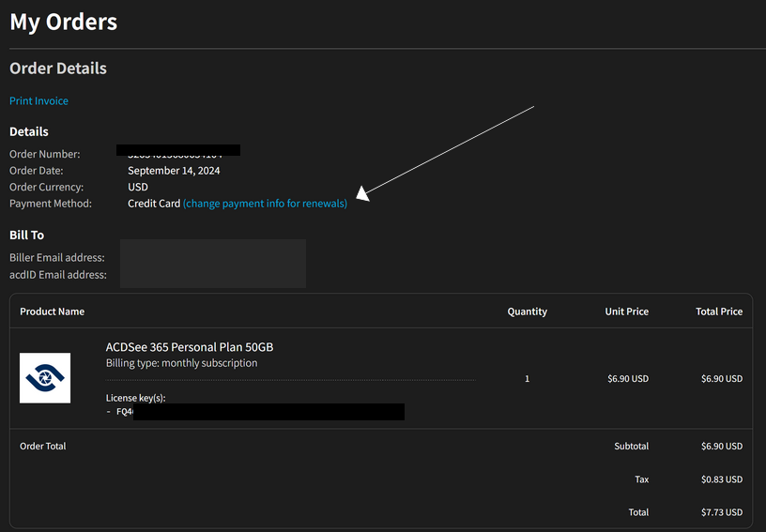Click the Order Date label

pos(37,171)
